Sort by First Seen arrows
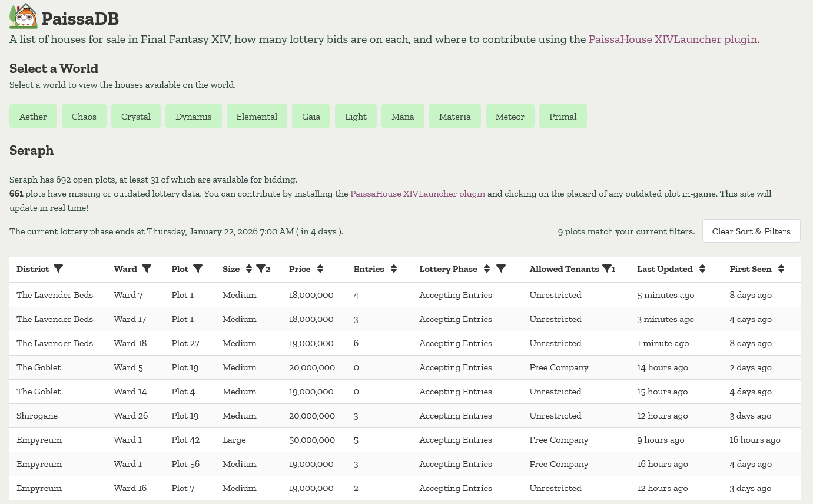 click(781, 269)
